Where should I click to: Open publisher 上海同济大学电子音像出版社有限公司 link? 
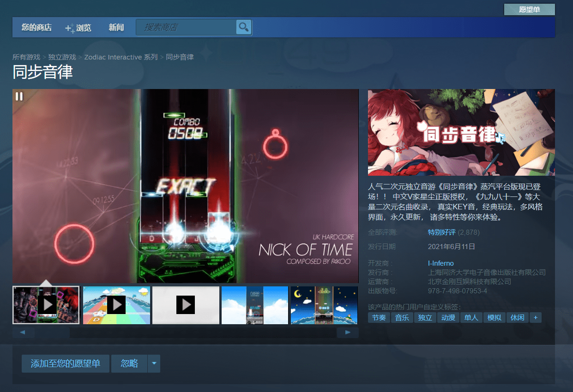(x=487, y=273)
